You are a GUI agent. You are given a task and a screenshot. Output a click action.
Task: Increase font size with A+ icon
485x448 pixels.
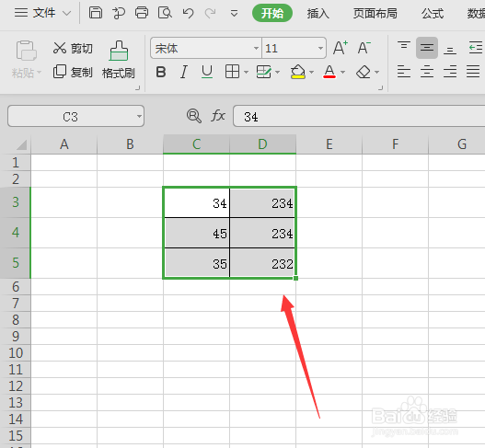click(x=341, y=48)
